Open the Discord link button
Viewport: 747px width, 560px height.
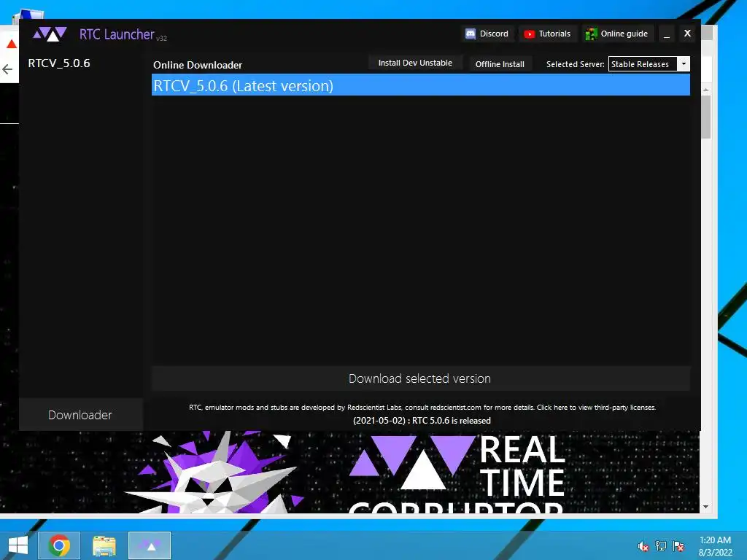[x=487, y=34]
